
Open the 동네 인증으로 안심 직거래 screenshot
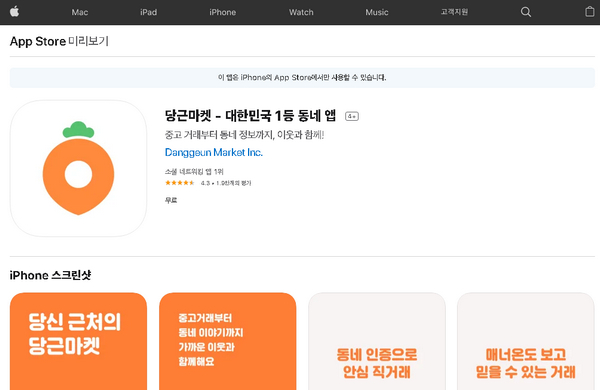[x=377, y=341]
